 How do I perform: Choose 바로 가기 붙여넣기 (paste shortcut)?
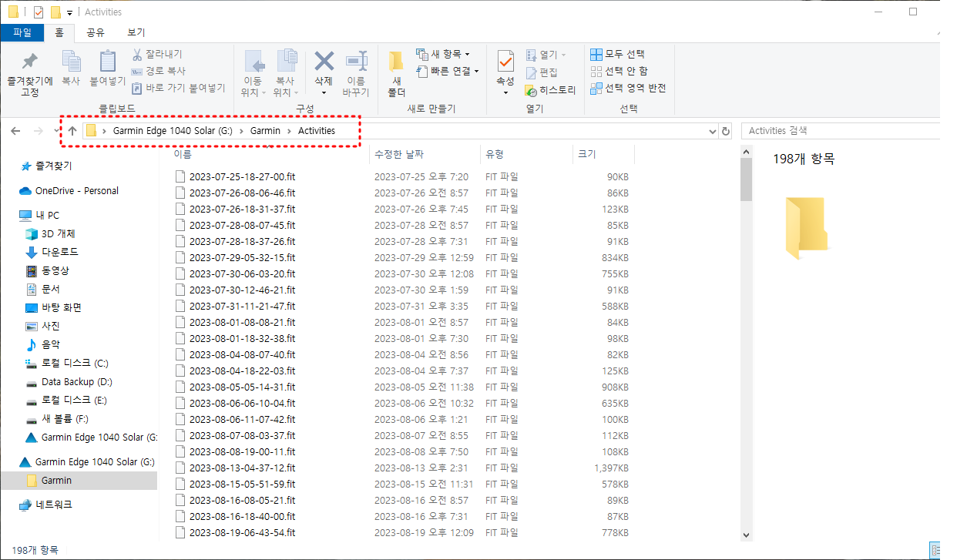tap(178, 88)
